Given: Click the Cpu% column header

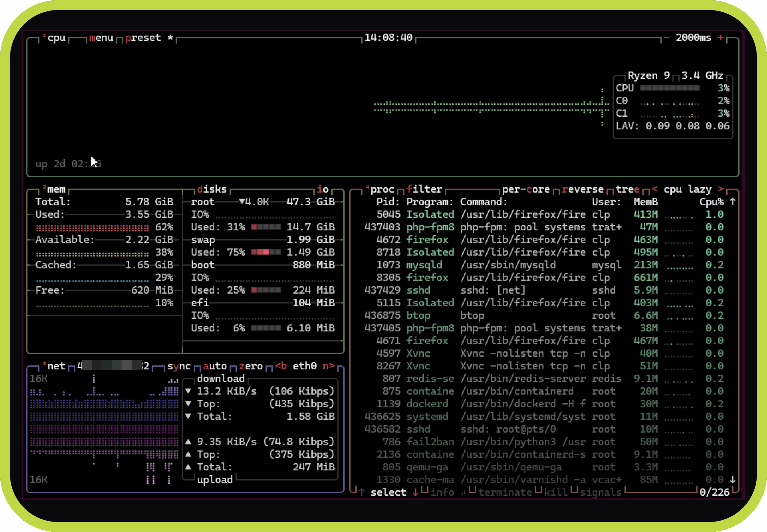Looking at the screenshot, I should pos(712,202).
